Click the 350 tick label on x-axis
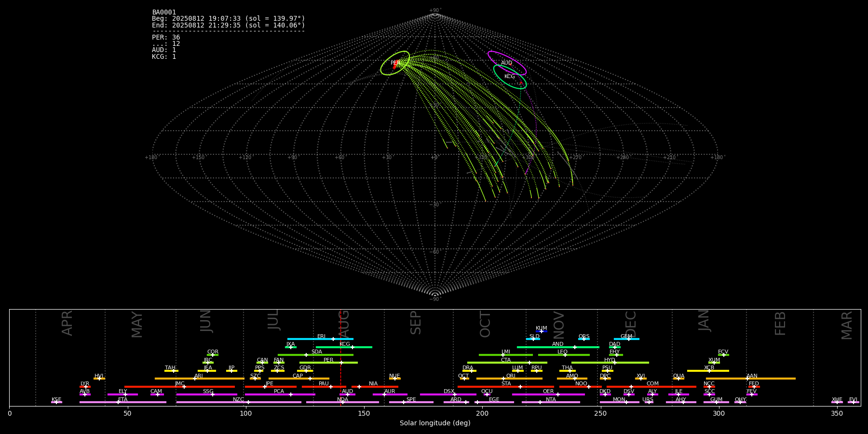This screenshot has height=434, width=868. pyautogui.click(x=837, y=413)
